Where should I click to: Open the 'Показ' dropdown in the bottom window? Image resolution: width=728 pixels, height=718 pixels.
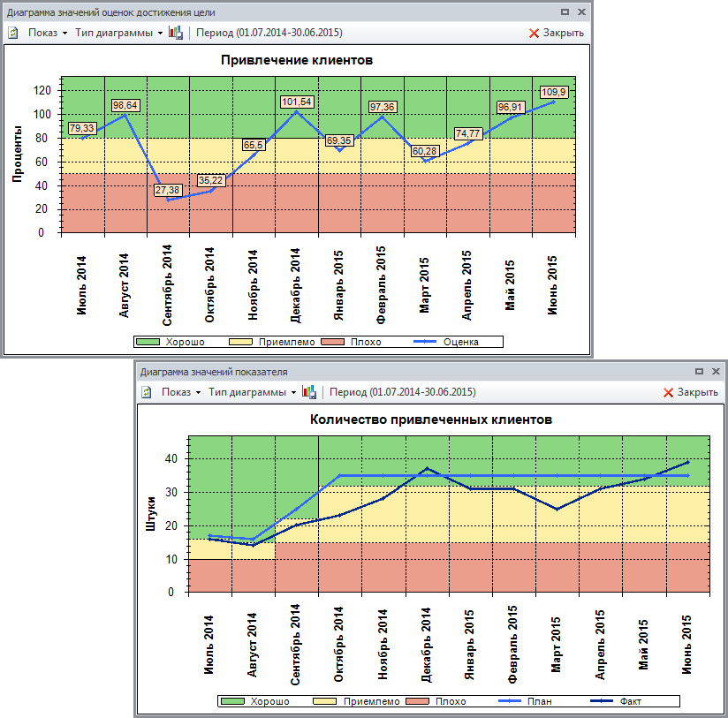181,392
